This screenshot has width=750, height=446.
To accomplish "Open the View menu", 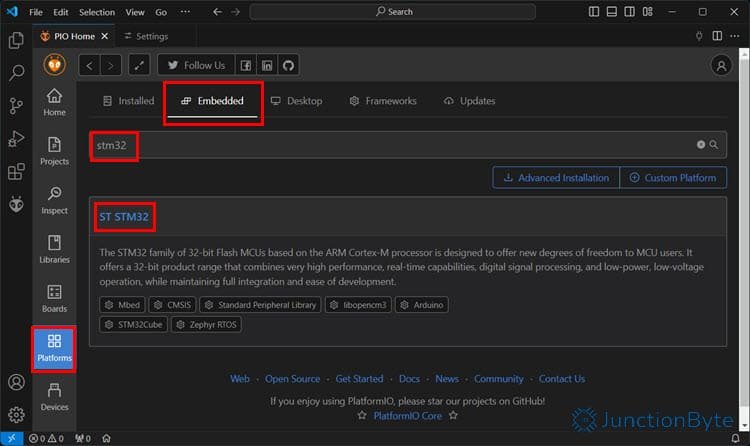I will (135, 12).
